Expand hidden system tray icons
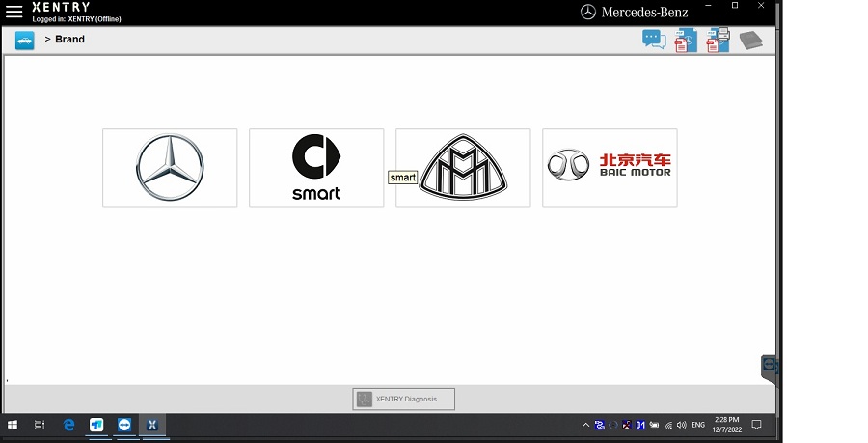 [585, 426]
